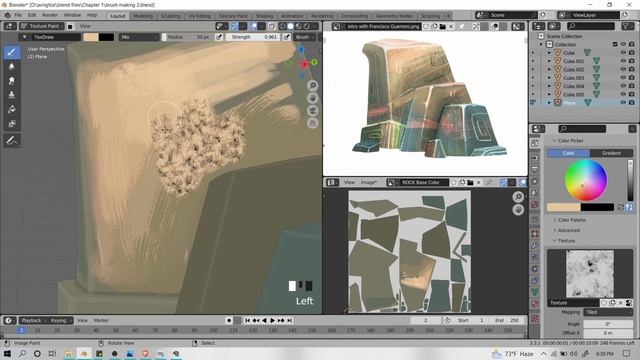The image size is (640, 360).
Task: Select the Mask tool
Action: point(11,123)
